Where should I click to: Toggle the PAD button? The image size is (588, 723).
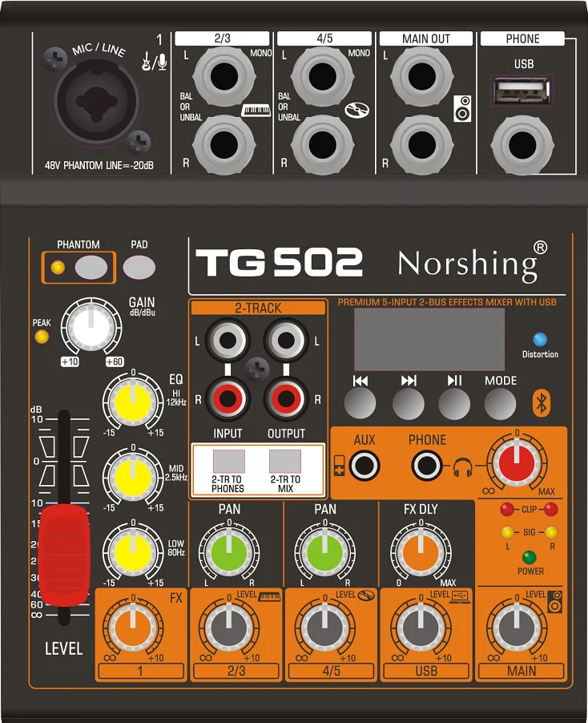pyautogui.click(x=139, y=268)
